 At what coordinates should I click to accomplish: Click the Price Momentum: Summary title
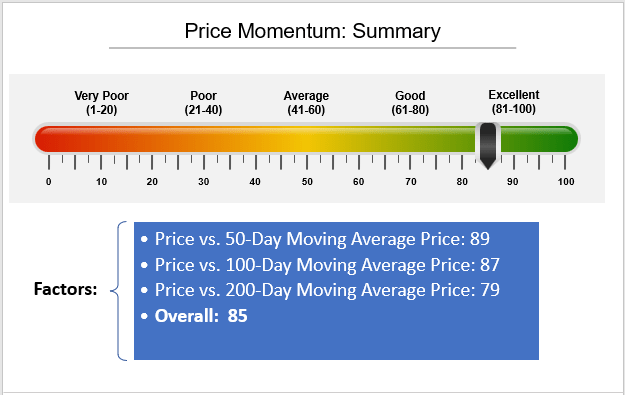click(312, 31)
